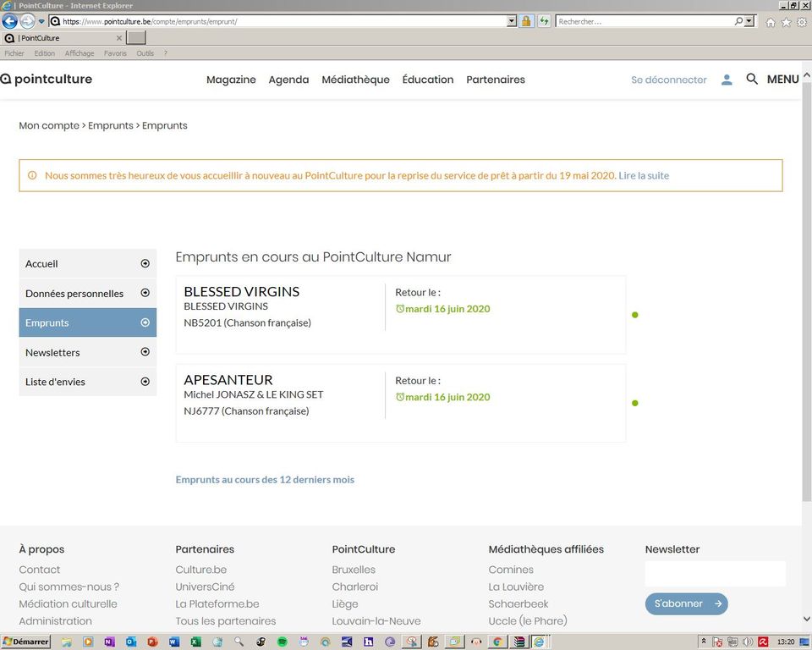The image size is (812, 650).
Task: Select the Accueil sidebar item circle icon
Action: click(145, 263)
